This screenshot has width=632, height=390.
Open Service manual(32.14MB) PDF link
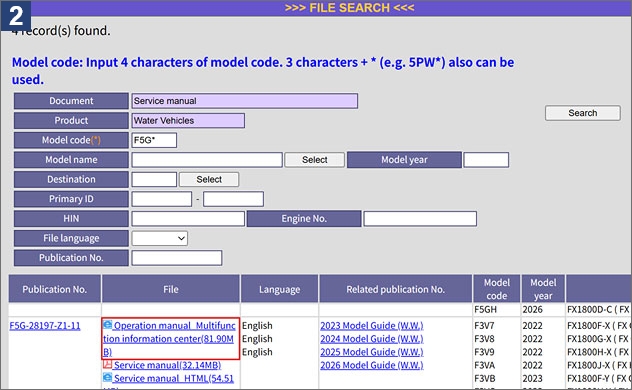pos(167,365)
